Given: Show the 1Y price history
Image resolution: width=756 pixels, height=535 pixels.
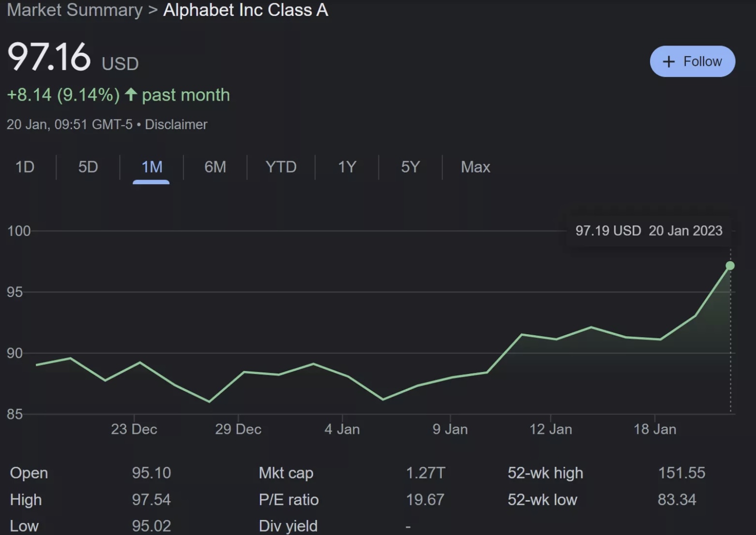Looking at the screenshot, I should pos(347,167).
